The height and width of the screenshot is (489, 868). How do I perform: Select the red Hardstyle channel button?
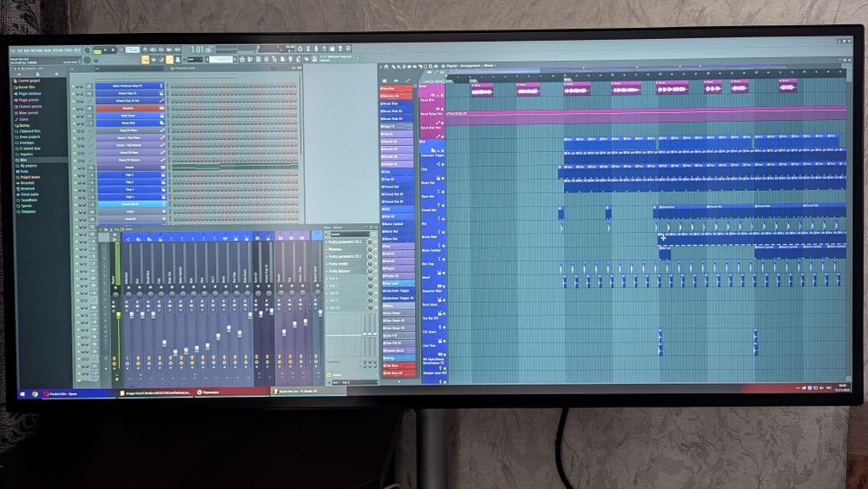click(130, 108)
